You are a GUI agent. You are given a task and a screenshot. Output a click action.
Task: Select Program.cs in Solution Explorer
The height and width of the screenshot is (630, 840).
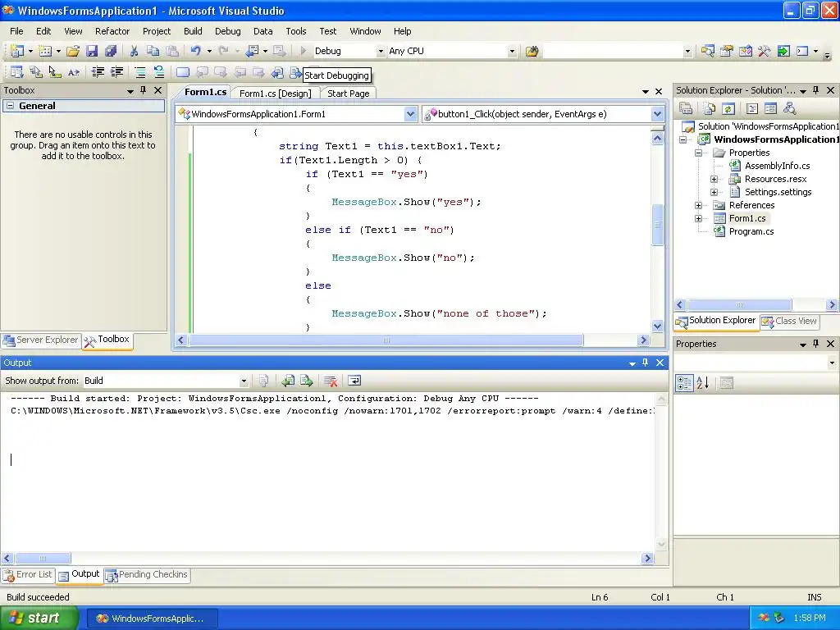click(x=751, y=231)
